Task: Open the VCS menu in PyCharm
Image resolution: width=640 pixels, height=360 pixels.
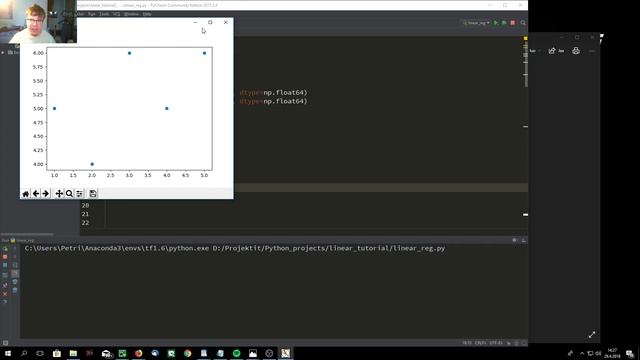Action: (117, 14)
